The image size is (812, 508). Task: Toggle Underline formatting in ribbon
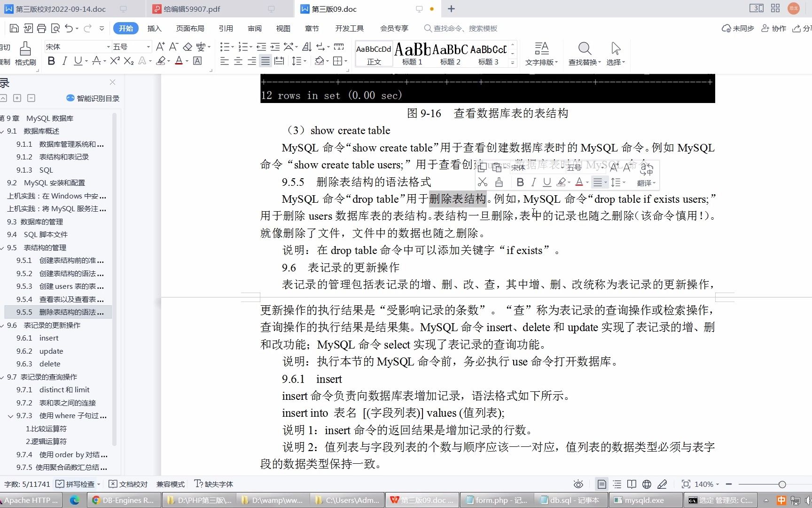78,61
